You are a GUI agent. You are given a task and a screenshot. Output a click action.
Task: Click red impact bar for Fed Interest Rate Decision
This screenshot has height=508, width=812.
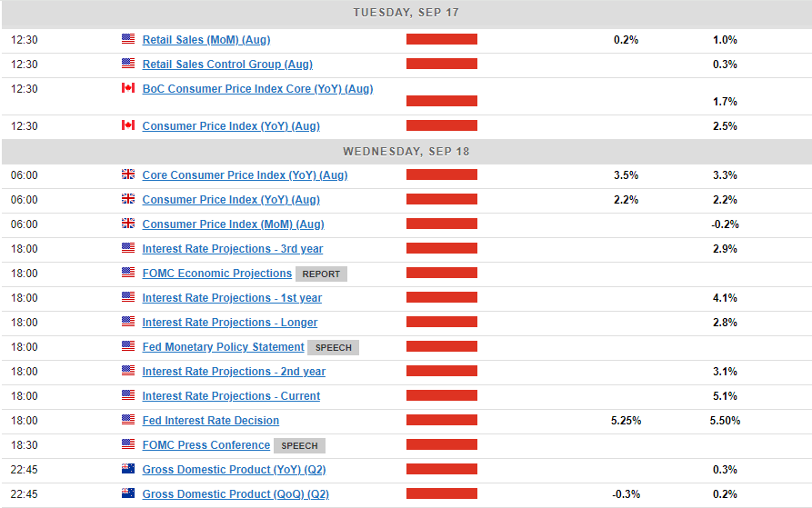point(442,420)
